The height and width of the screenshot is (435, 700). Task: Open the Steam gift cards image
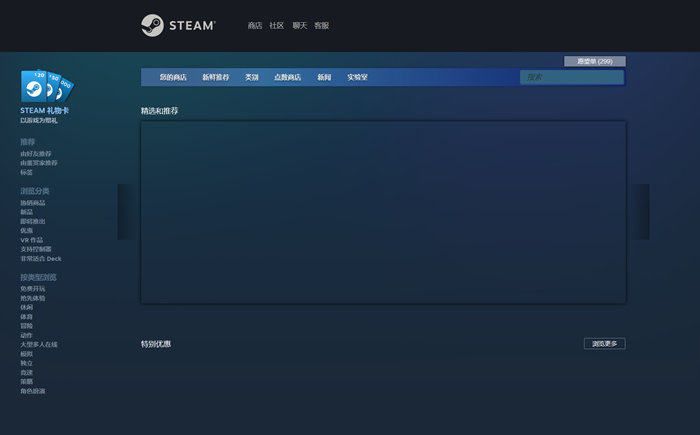pos(47,86)
